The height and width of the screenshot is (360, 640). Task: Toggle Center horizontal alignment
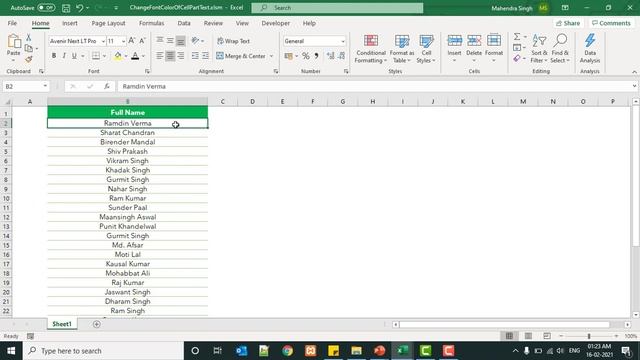pyautogui.click(x=170, y=56)
